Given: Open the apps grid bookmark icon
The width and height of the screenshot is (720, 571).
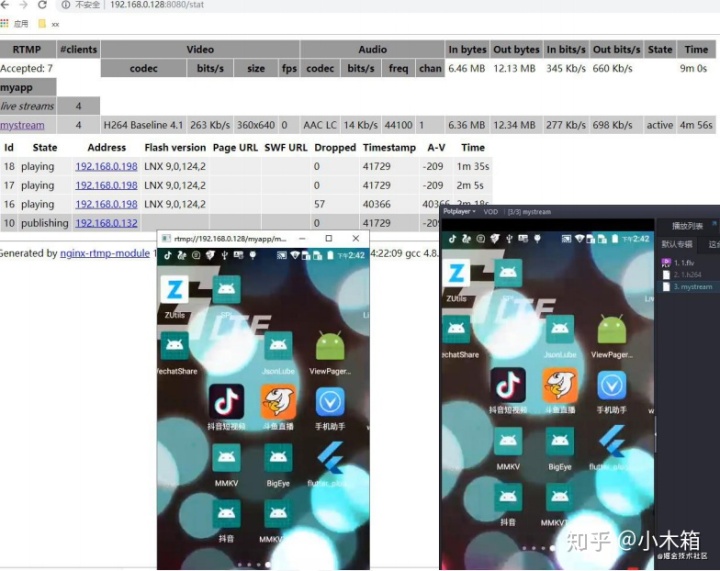Looking at the screenshot, I should coord(5,23).
